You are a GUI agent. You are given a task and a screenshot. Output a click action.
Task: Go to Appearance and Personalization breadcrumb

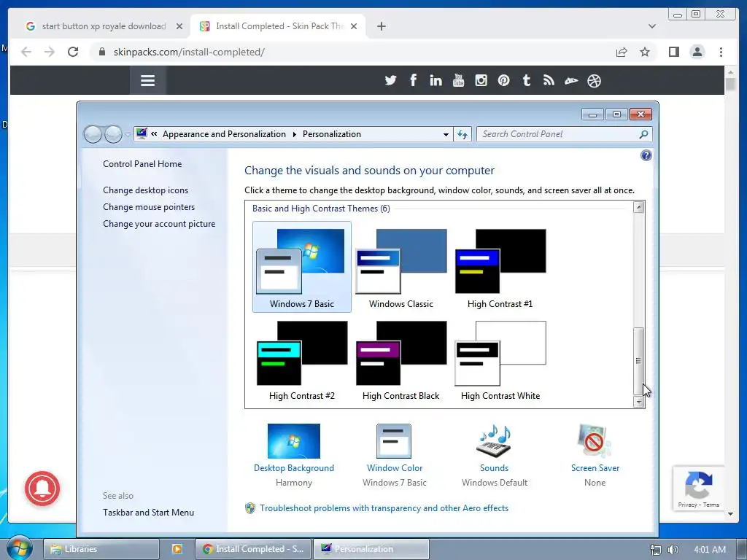224,134
